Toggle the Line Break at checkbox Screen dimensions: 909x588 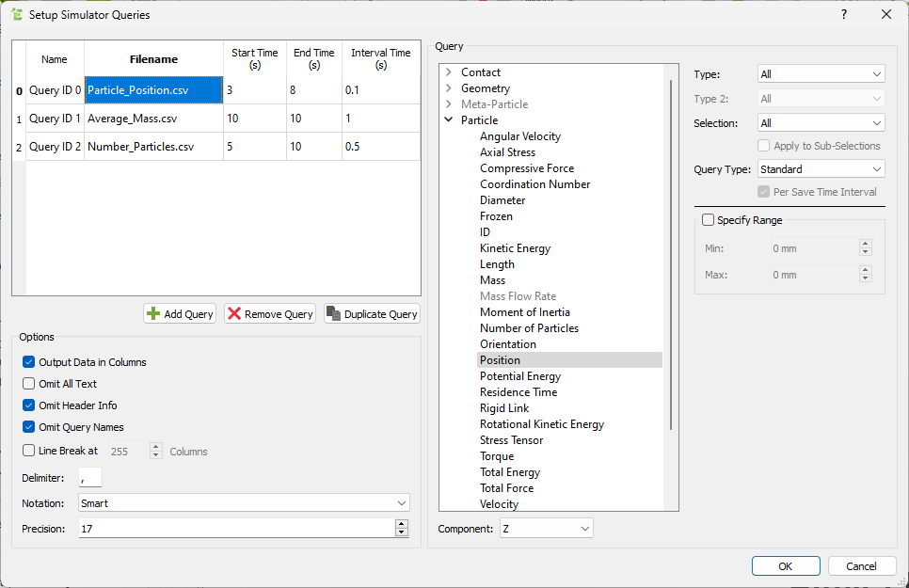click(29, 451)
